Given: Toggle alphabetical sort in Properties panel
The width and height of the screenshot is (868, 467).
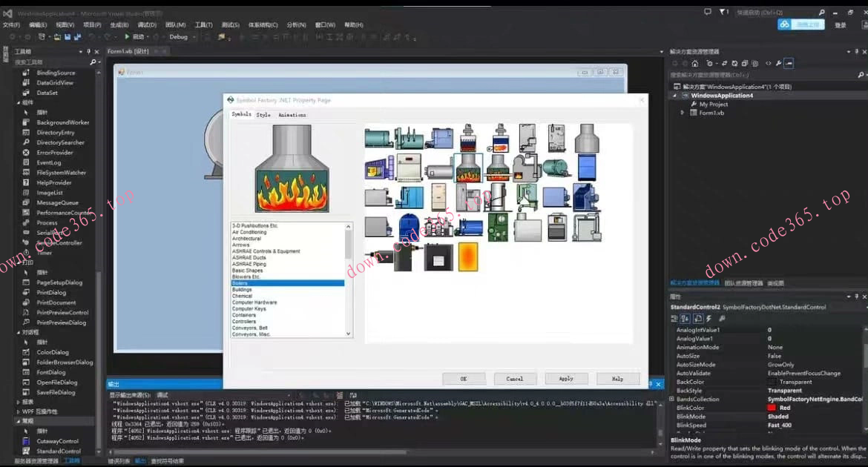Looking at the screenshot, I should [686, 319].
